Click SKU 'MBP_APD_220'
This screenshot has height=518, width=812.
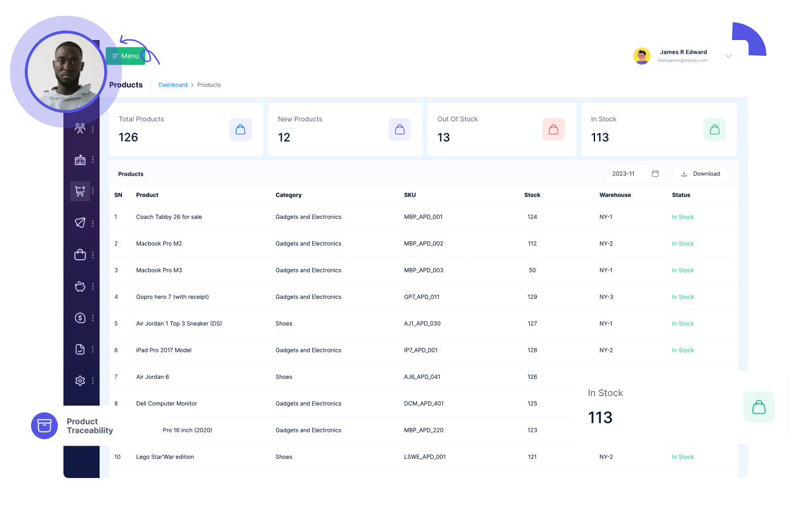(424, 430)
